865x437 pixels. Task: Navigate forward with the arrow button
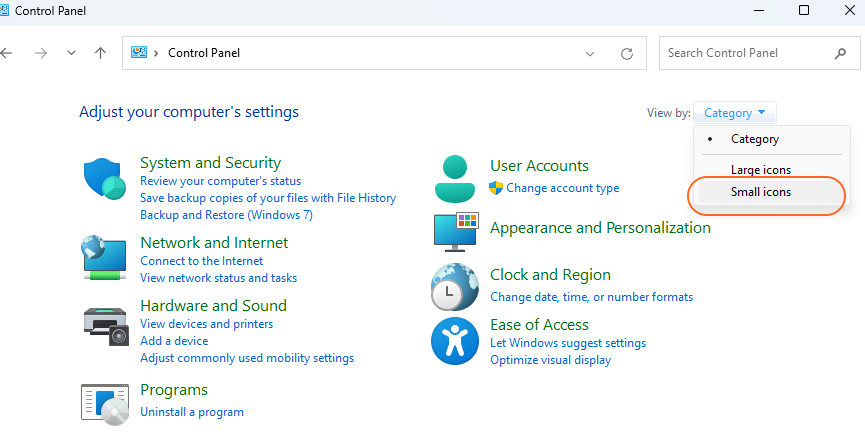pos(41,53)
